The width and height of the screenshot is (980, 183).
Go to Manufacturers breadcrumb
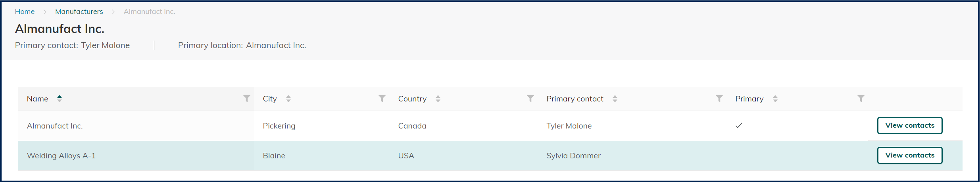tap(79, 12)
